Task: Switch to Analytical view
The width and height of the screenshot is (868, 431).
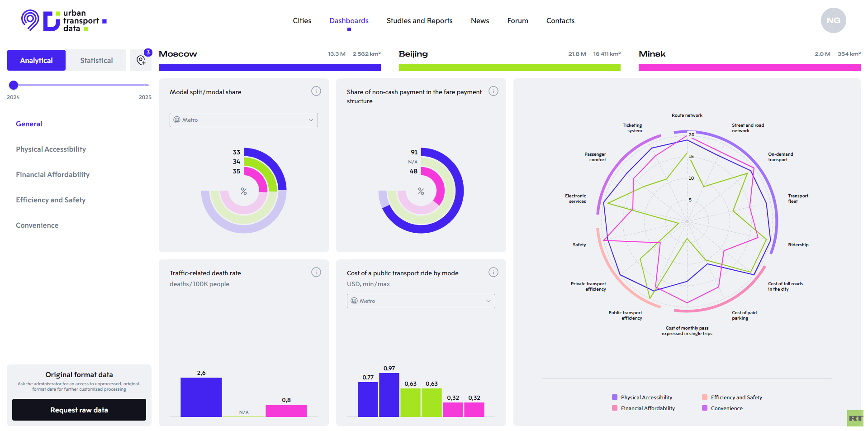Action: point(36,61)
